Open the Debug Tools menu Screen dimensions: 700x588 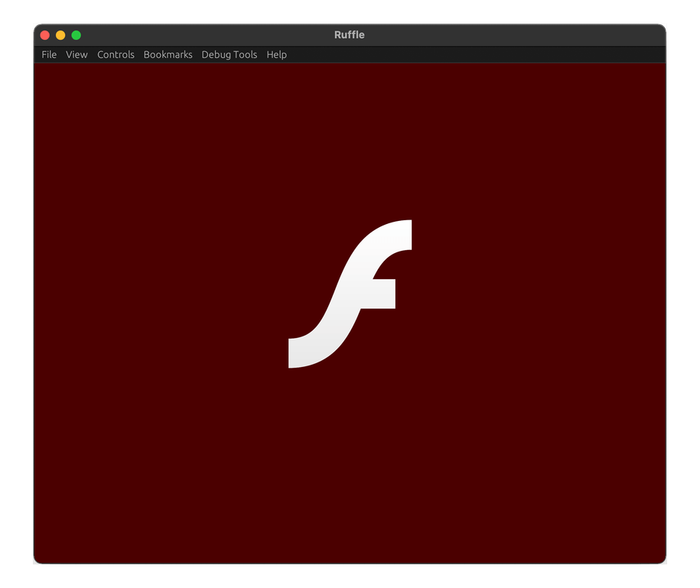click(230, 54)
